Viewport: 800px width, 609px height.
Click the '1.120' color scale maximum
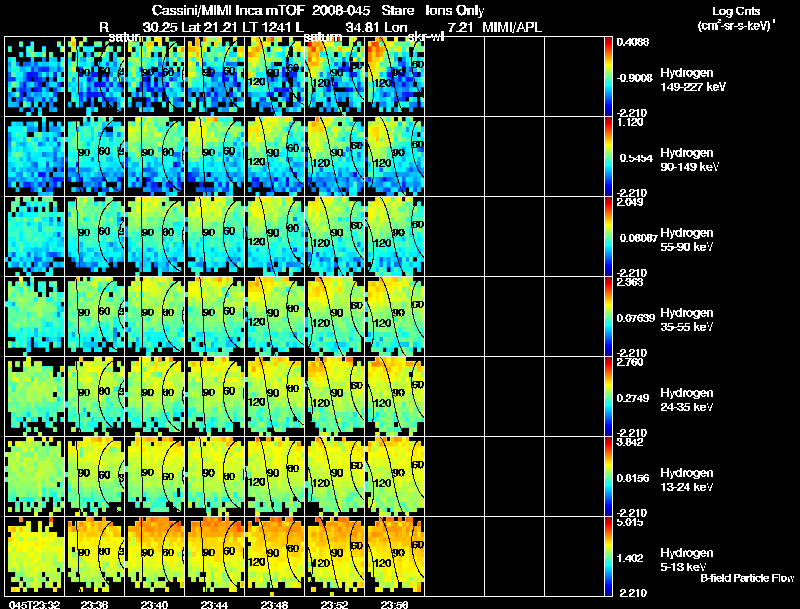(x=630, y=122)
